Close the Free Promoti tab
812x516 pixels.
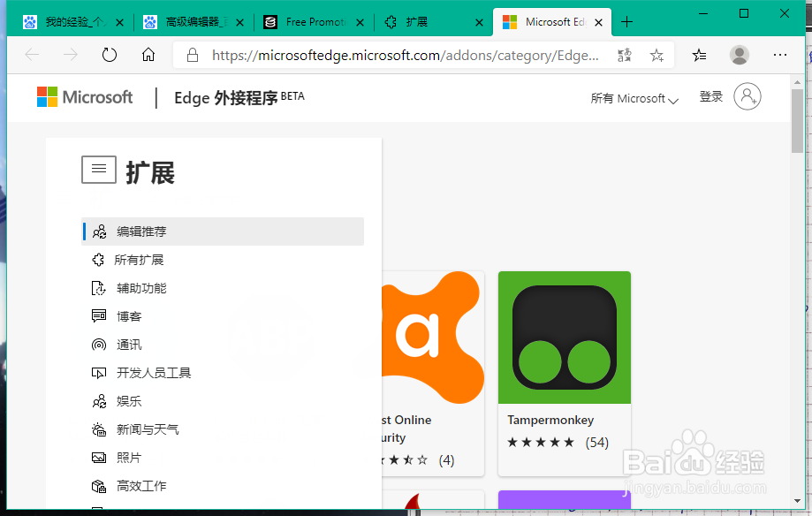360,22
